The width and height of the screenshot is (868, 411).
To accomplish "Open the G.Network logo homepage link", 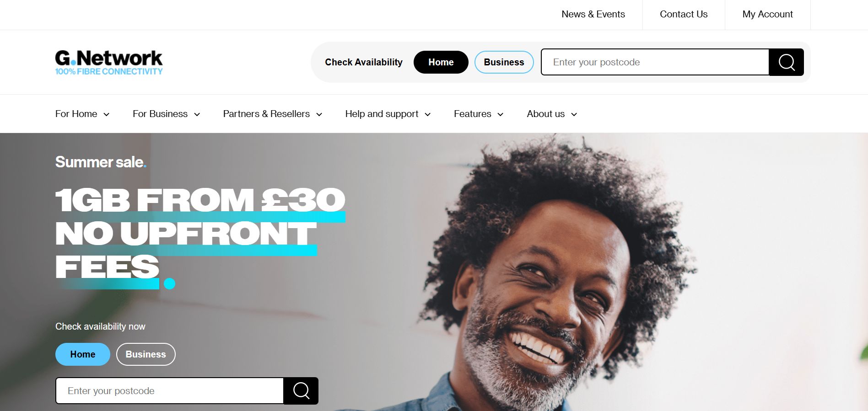I will pos(109,63).
